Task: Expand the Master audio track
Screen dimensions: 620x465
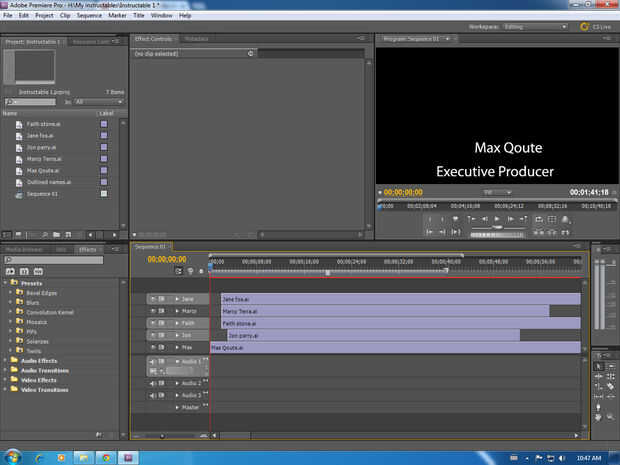Action: click(177, 407)
